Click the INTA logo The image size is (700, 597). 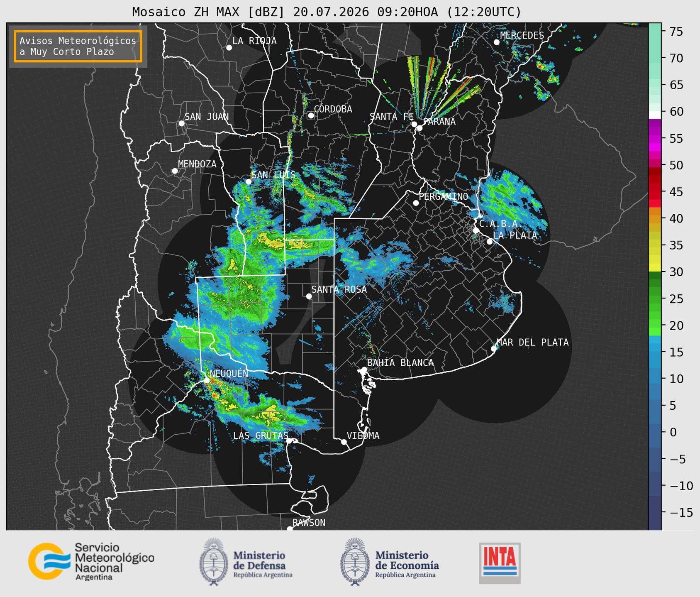[500, 563]
